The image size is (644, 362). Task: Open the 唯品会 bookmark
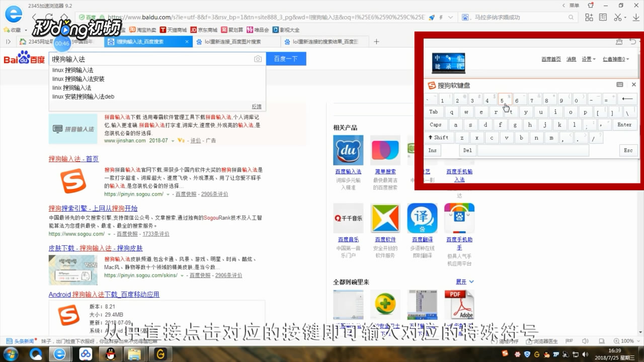point(258,30)
